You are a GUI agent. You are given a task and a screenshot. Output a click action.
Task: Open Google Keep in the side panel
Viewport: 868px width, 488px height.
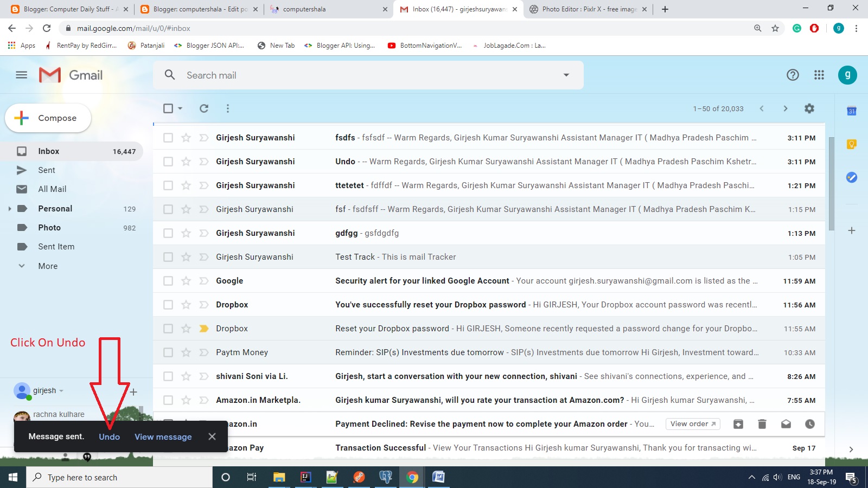coord(852,144)
